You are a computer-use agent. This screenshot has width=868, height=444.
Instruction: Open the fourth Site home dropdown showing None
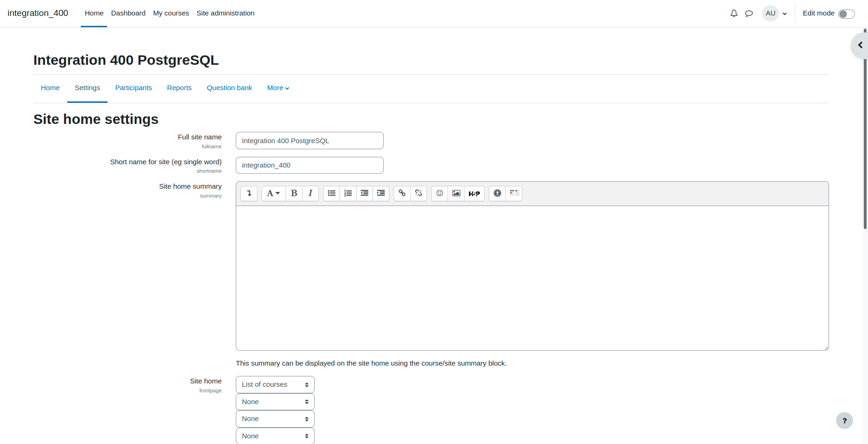click(275, 436)
